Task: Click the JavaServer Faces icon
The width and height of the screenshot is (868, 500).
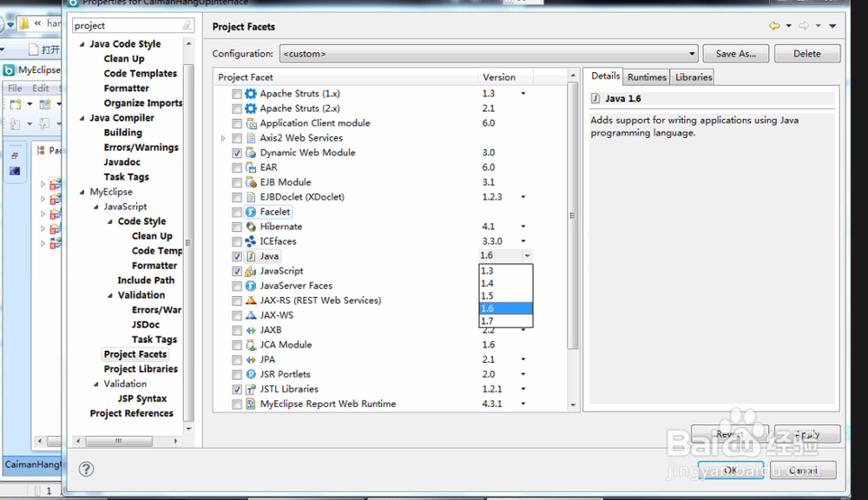Action: pyautogui.click(x=251, y=286)
